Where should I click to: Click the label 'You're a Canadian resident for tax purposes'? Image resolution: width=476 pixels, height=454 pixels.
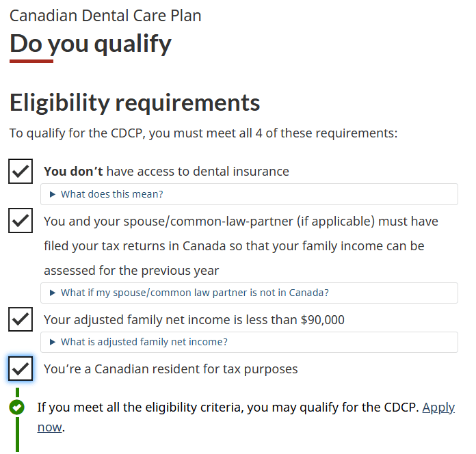coord(170,369)
